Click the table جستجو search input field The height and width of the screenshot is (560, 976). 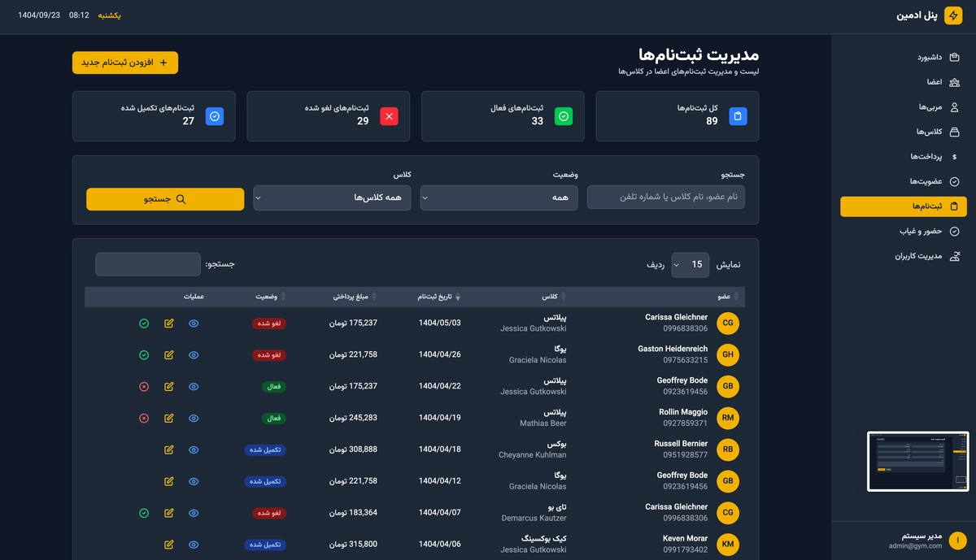(147, 264)
